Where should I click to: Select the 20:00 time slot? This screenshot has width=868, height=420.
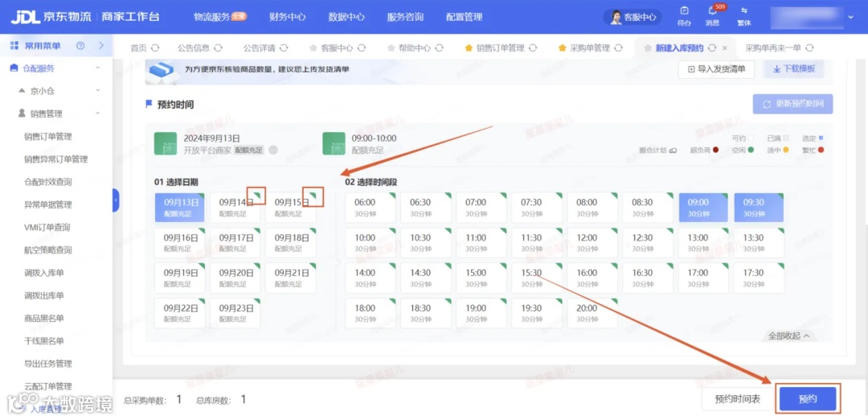[x=592, y=313]
